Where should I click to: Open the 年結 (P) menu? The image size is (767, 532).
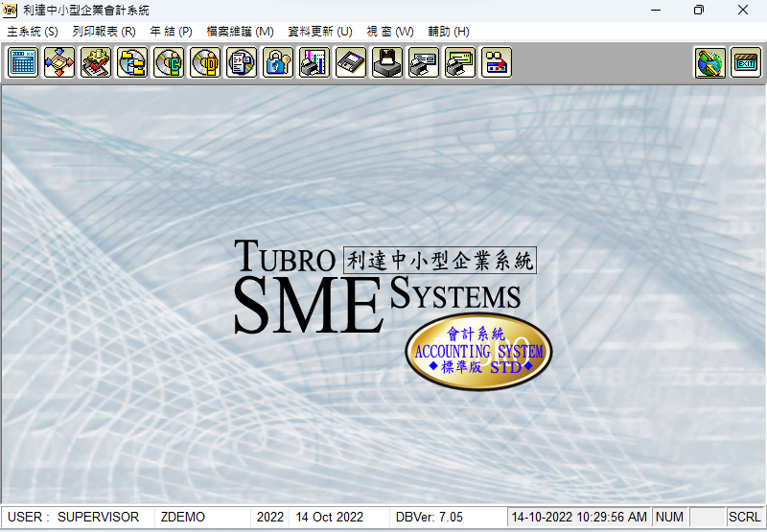pyautogui.click(x=172, y=32)
